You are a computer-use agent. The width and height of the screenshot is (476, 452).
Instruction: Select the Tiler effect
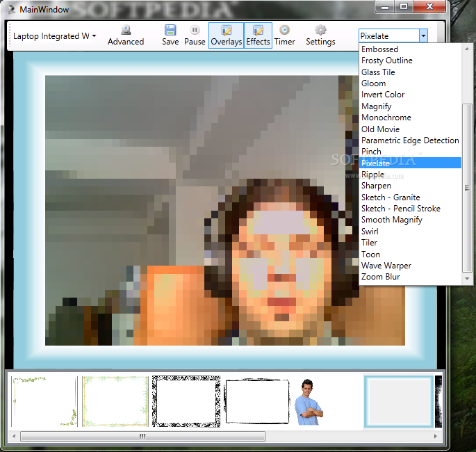410,243
